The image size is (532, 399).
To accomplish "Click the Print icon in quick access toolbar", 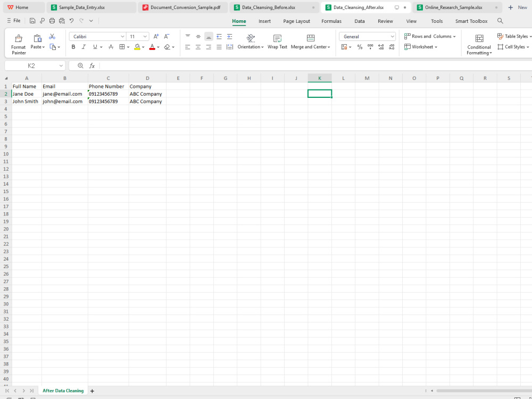I will (52, 21).
